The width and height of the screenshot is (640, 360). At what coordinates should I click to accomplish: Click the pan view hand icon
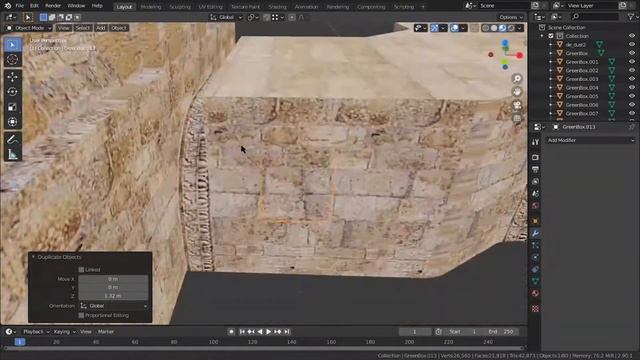tap(517, 91)
